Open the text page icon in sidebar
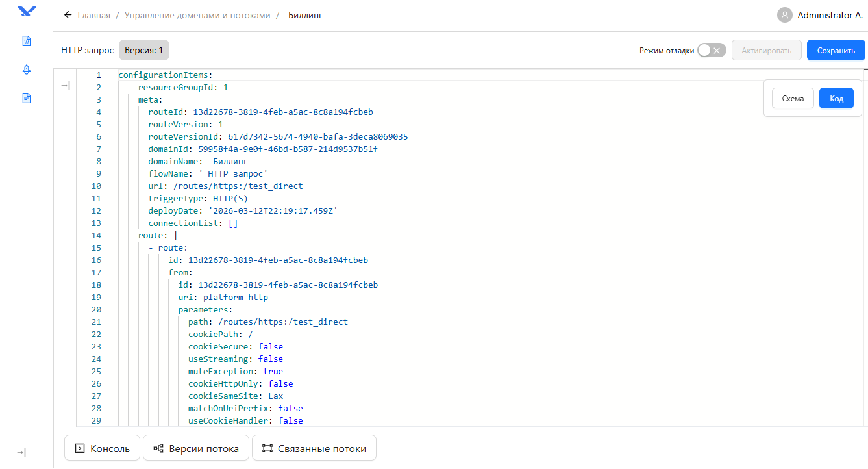The width and height of the screenshot is (868, 469). click(x=27, y=98)
